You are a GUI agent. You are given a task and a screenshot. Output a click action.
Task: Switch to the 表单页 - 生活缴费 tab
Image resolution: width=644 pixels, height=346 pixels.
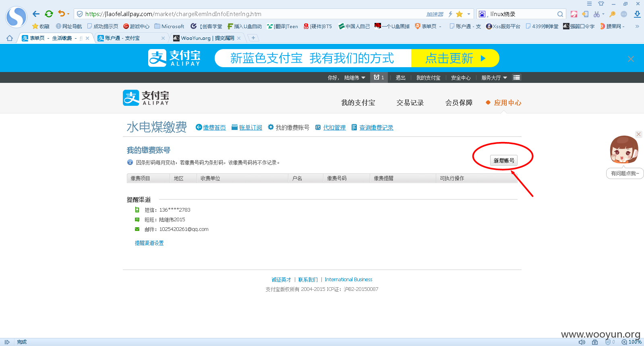[55, 38]
